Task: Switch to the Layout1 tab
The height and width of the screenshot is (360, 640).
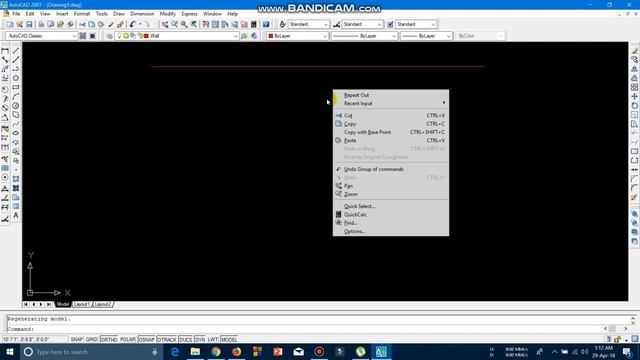Action: point(82,304)
